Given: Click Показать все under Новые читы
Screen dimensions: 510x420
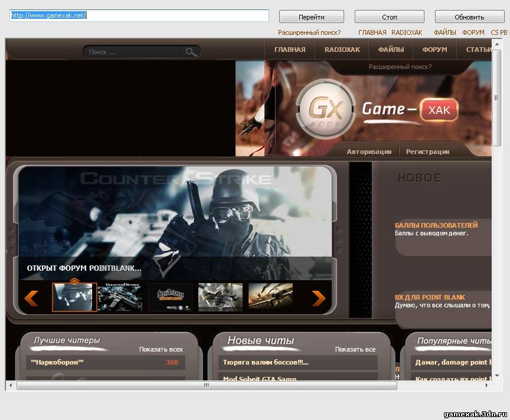Looking at the screenshot, I should [355, 349].
